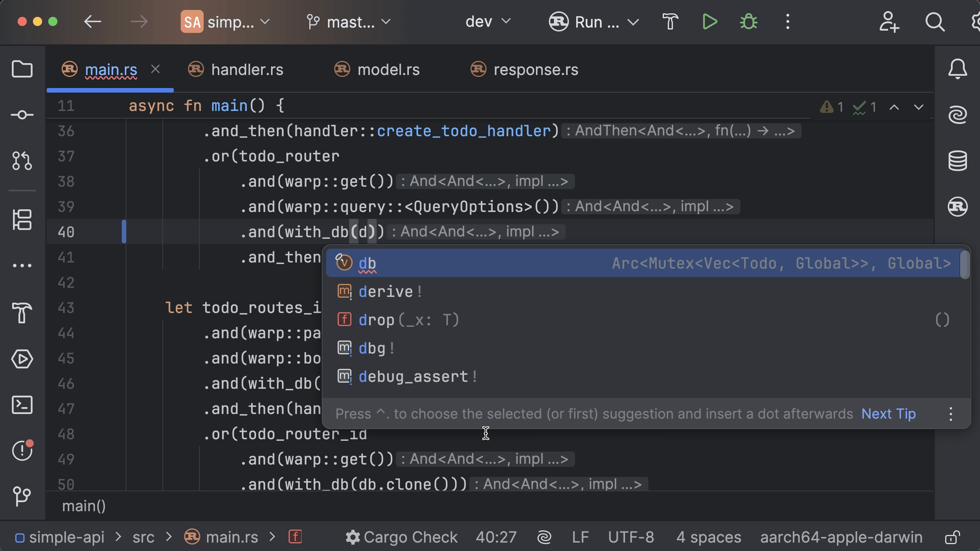Click the Next Tip link
Screen dimensions: 980x551
888,414
